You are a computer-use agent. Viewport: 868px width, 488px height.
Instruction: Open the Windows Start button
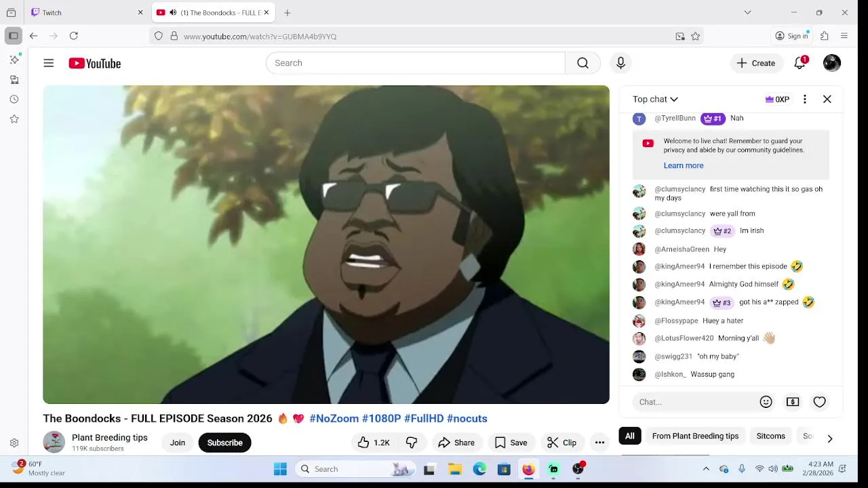pos(280,469)
